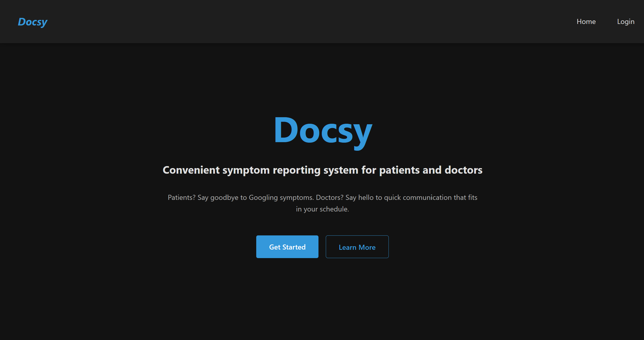Viewport: 644px width, 340px height.
Task: Click the blue Get Started button
Action: 287,247
